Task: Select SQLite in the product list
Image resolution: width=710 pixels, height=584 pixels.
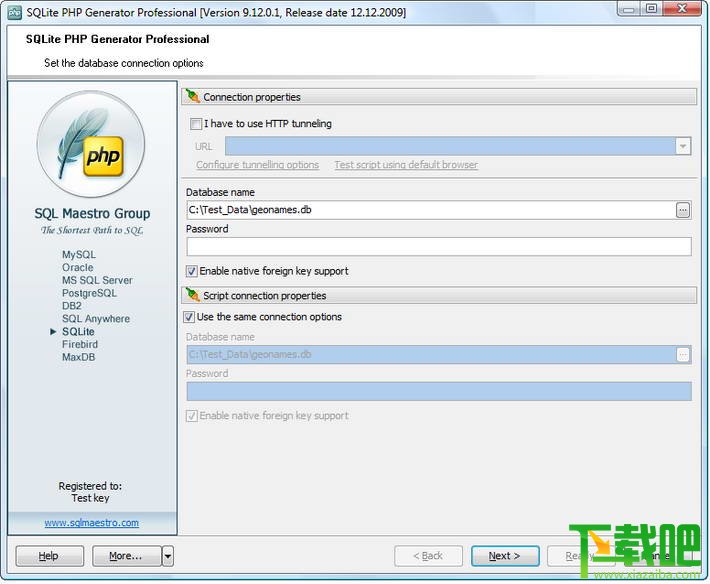Action: pos(78,331)
